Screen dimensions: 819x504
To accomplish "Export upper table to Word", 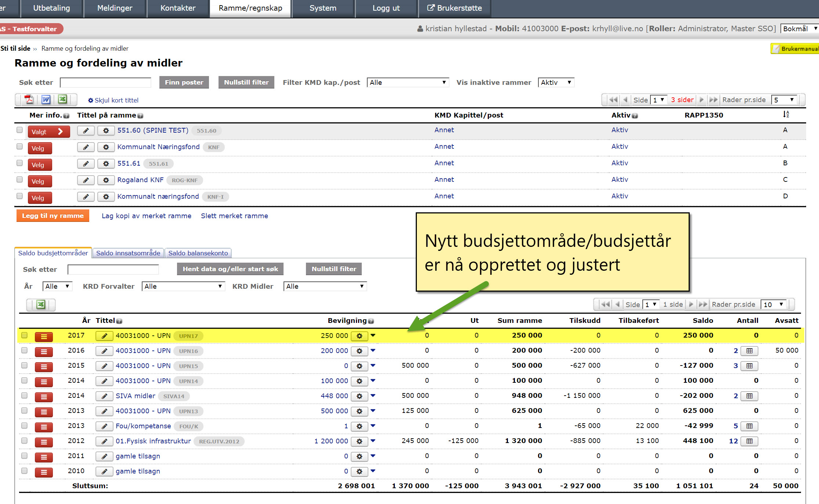I will pyautogui.click(x=46, y=100).
